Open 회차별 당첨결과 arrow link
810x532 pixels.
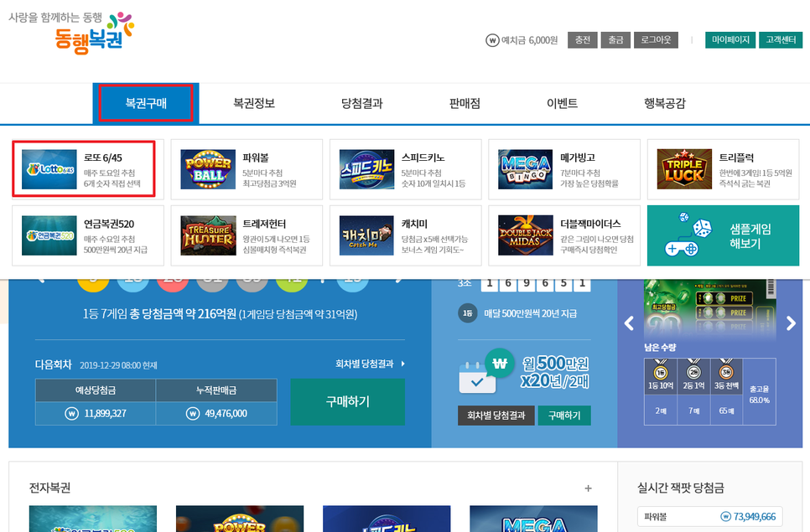coord(370,364)
